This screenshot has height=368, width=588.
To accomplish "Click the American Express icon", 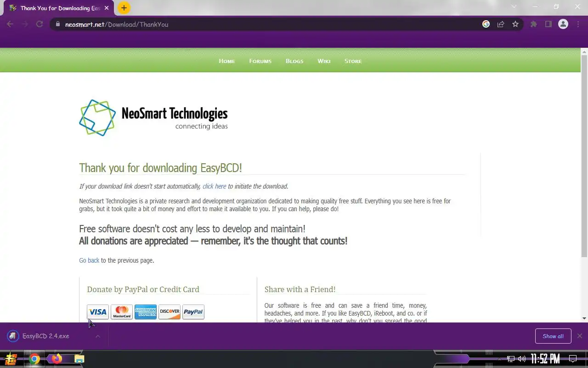I will (x=146, y=312).
